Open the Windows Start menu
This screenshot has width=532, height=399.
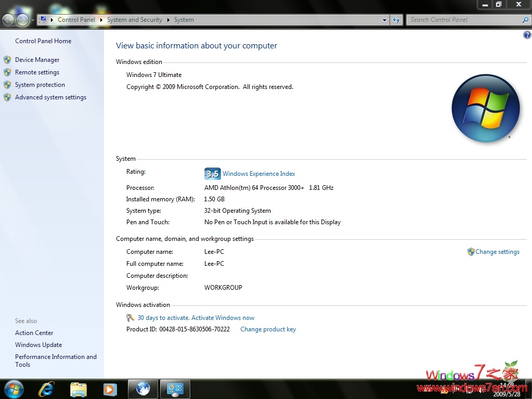click(14, 389)
